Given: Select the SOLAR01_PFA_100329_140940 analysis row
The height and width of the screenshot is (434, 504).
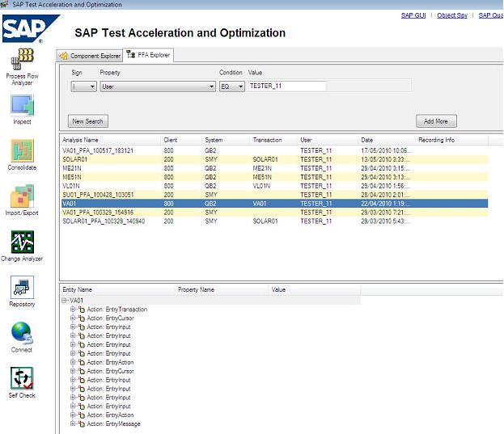Looking at the screenshot, I should coord(274,221).
